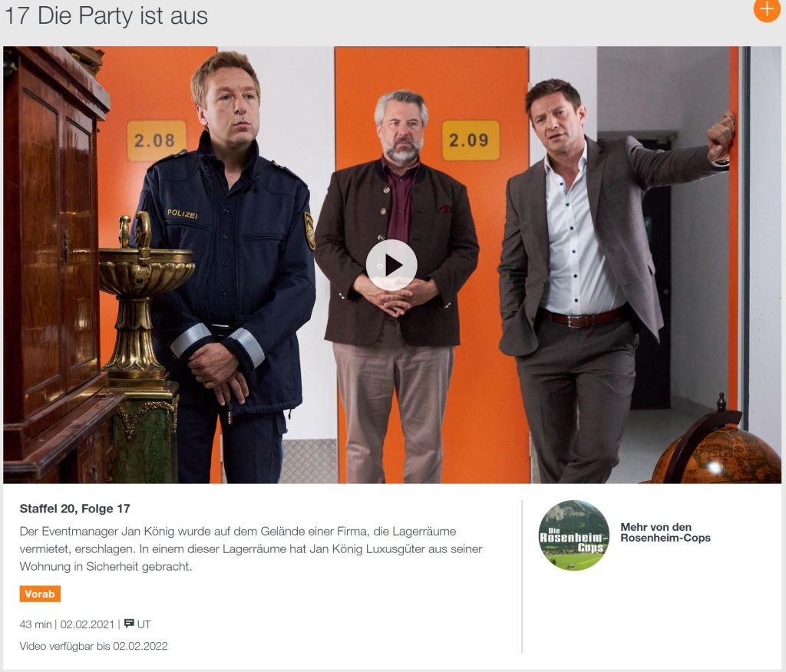Image resolution: width=786 pixels, height=672 pixels.
Task: Click the yellow 2.08 door sign in the still
Action: pos(157,140)
